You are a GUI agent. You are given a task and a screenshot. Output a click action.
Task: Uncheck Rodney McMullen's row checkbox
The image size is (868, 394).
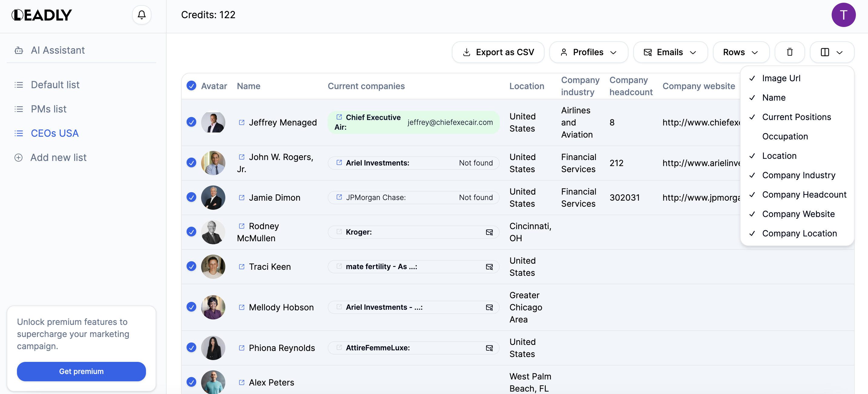point(191,232)
